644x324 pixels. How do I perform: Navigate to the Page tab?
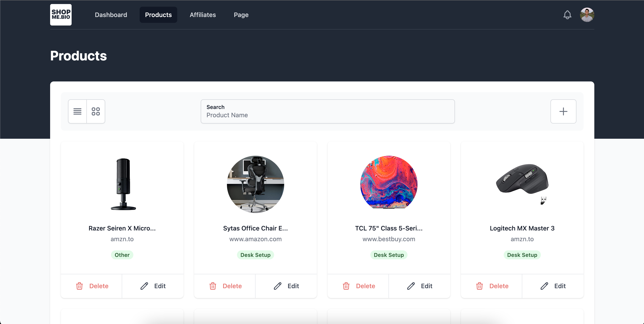(x=241, y=15)
